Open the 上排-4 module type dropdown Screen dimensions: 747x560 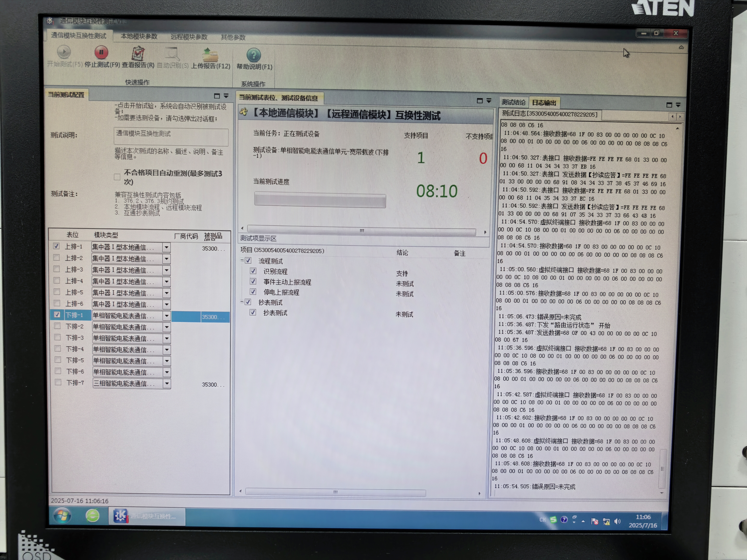tap(167, 282)
